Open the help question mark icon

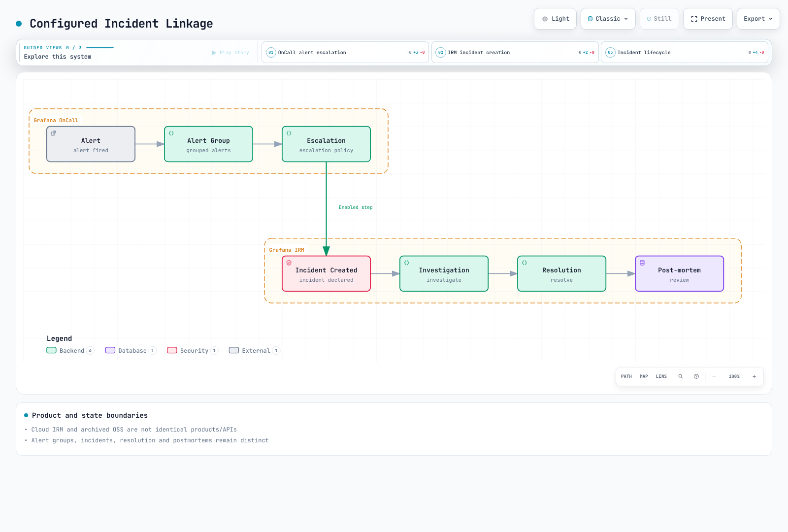(x=696, y=376)
